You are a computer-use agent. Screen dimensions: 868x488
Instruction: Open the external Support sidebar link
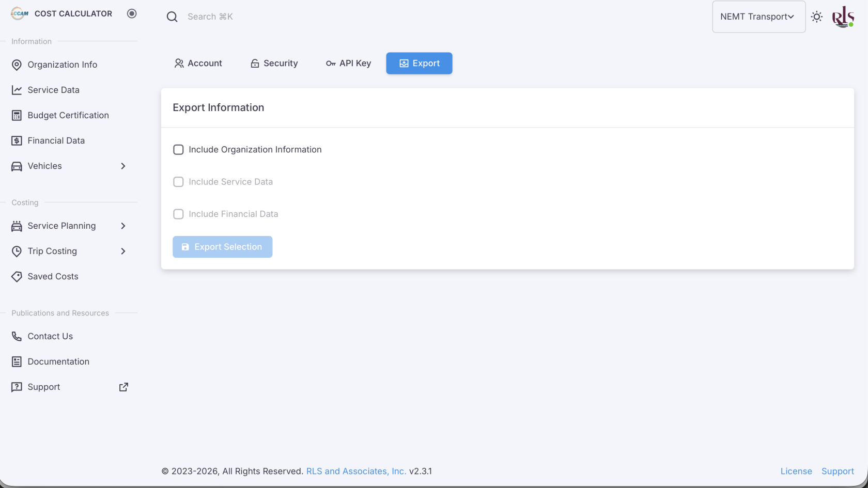(x=44, y=387)
